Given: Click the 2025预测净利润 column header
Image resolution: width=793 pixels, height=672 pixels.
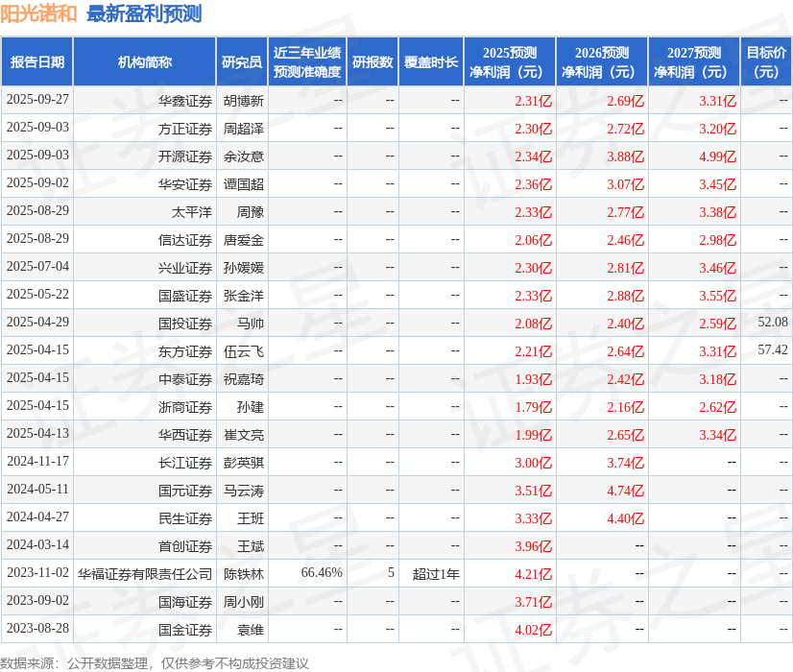Looking at the screenshot, I should [510, 61].
